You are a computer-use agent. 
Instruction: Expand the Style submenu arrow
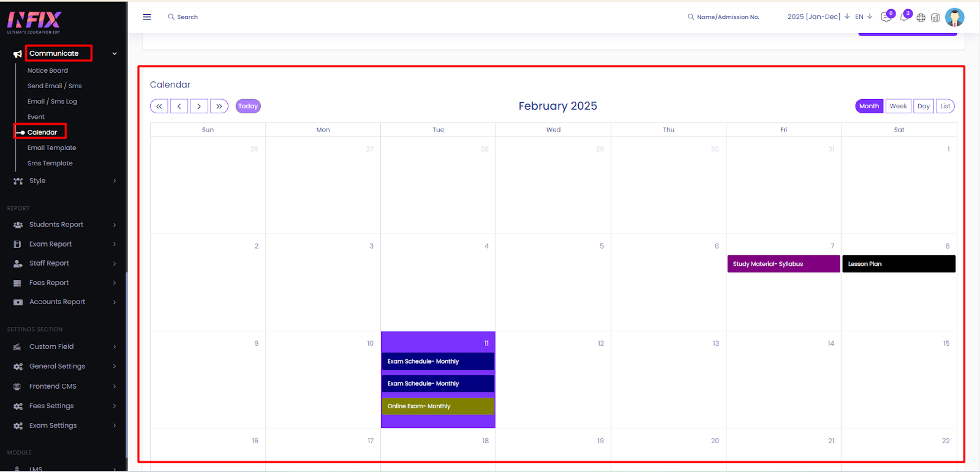pos(115,181)
